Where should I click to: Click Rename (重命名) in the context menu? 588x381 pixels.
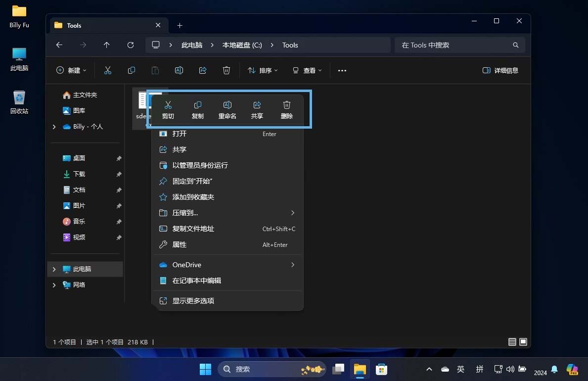point(227,110)
